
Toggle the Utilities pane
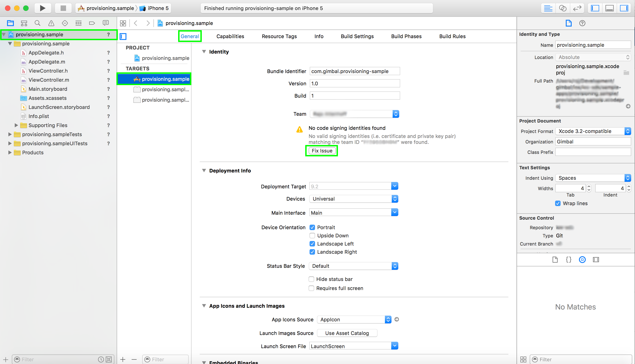pos(624,8)
